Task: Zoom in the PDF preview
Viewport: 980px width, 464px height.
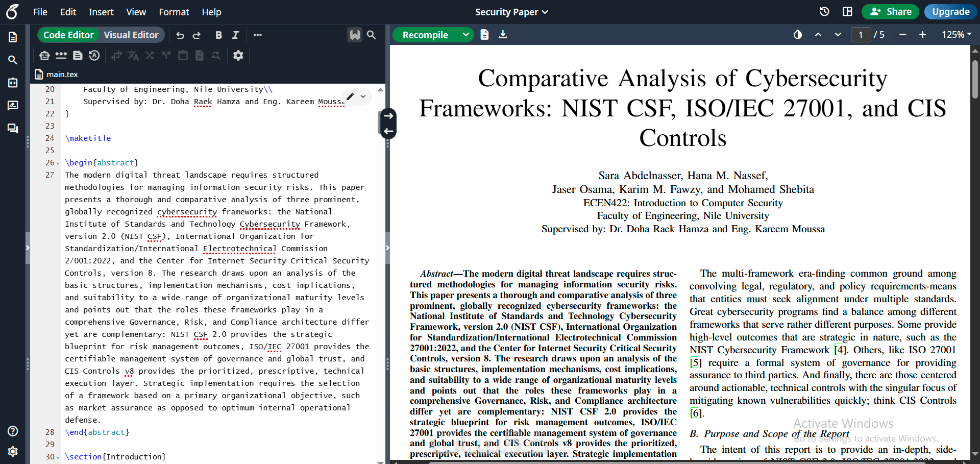Action: [x=922, y=35]
